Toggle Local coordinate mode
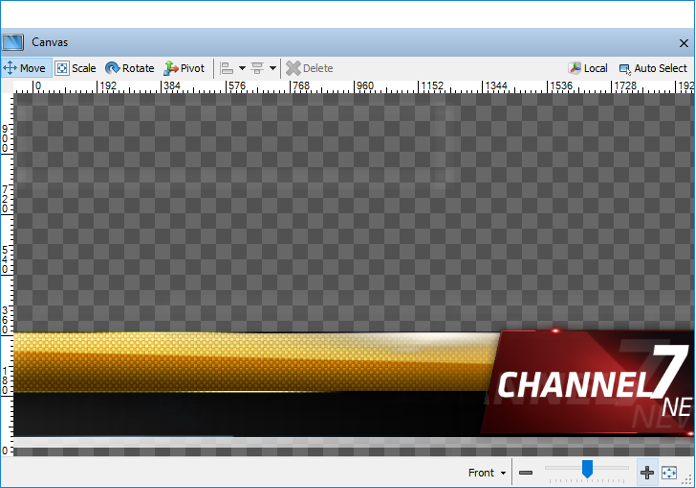The width and height of the screenshot is (696, 488). 587,68
